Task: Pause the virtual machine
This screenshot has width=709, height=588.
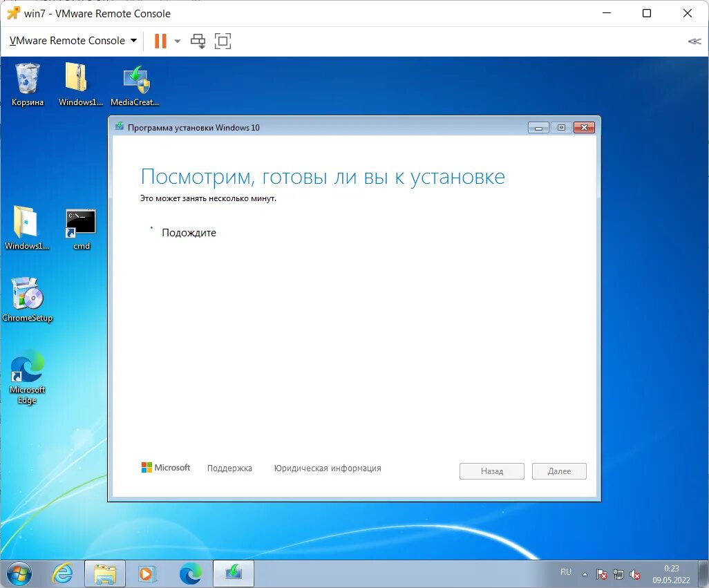Action: click(160, 41)
